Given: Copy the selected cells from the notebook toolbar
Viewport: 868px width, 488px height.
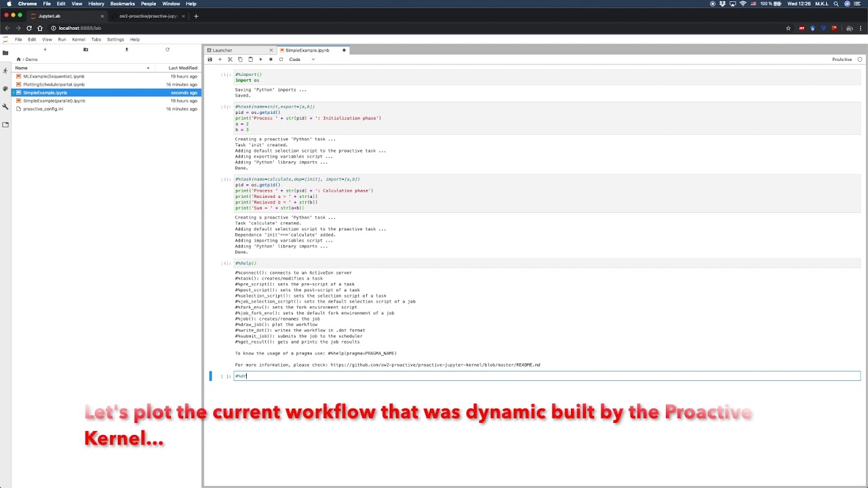Looking at the screenshot, I should coord(240,60).
